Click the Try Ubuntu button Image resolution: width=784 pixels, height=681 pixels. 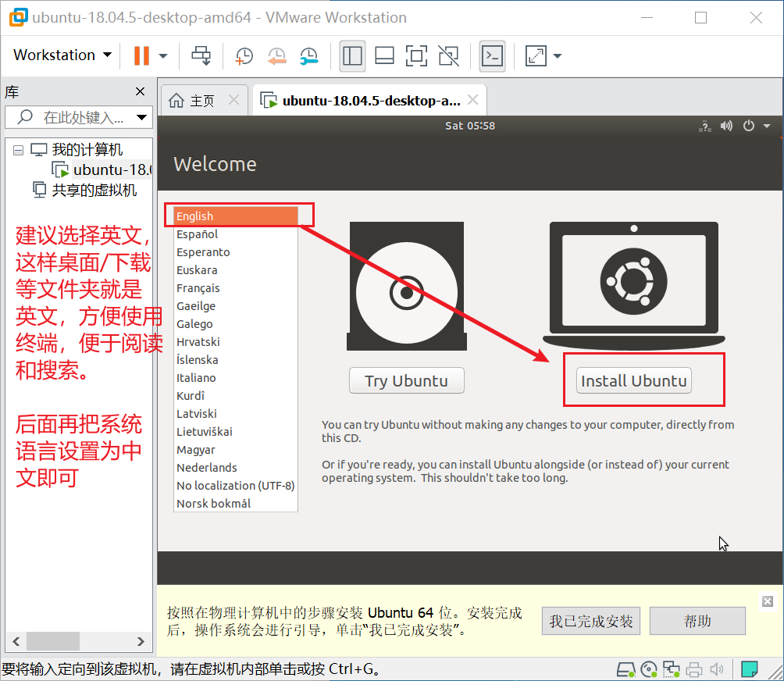point(407,380)
